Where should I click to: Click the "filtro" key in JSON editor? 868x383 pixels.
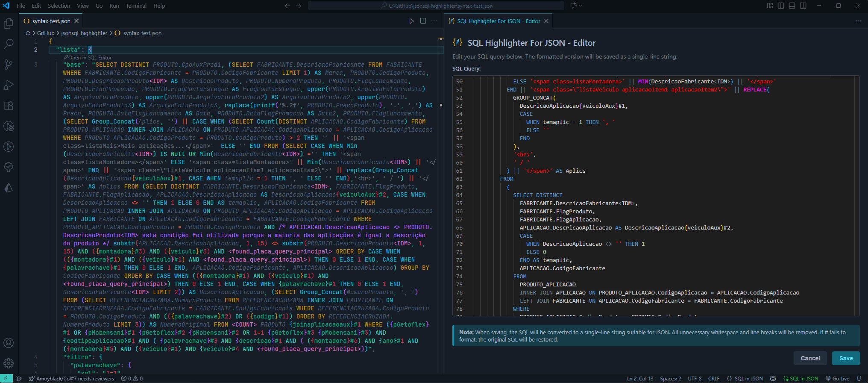click(x=77, y=357)
